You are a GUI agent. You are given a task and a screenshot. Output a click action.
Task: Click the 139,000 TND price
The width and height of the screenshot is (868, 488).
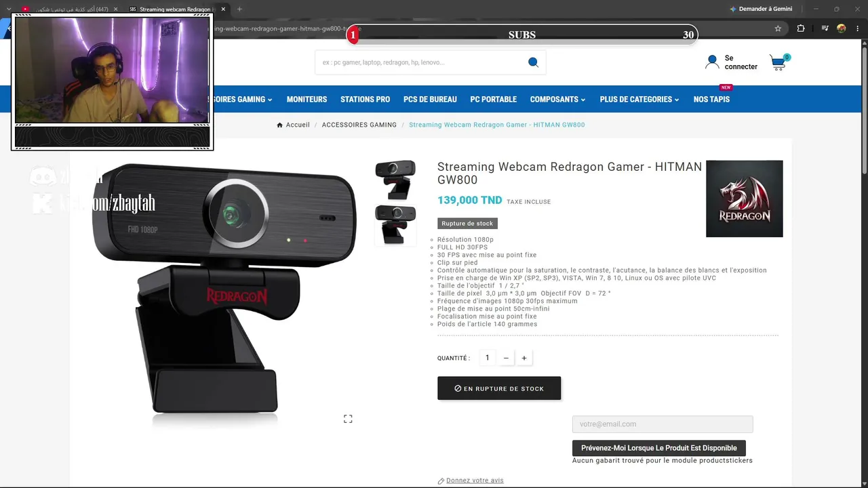(x=470, y=201)
